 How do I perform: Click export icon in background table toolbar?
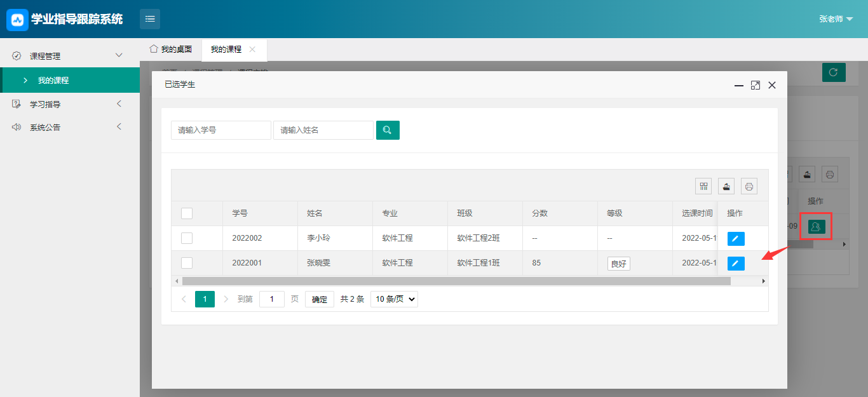pos(807,174)
